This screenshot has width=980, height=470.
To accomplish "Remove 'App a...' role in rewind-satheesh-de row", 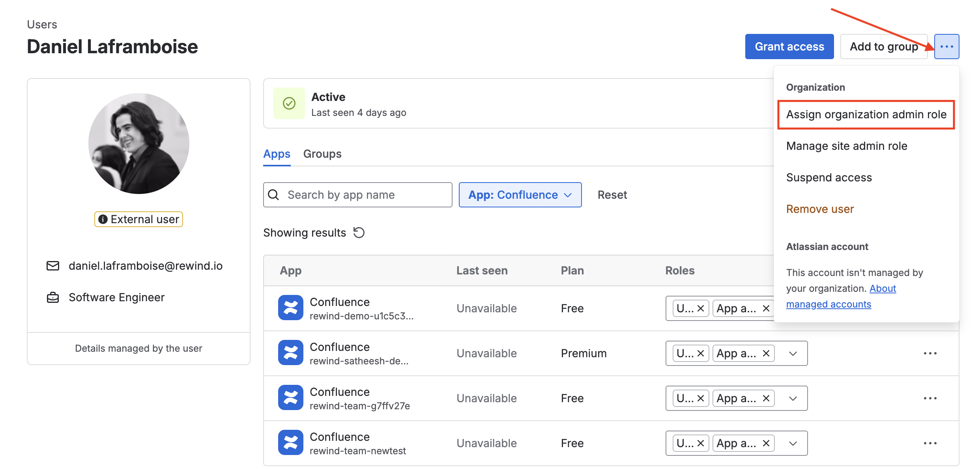I will (766, 353).
